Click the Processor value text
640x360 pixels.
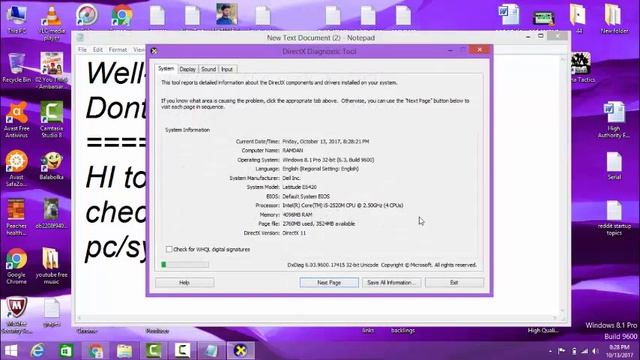[343, 205]
